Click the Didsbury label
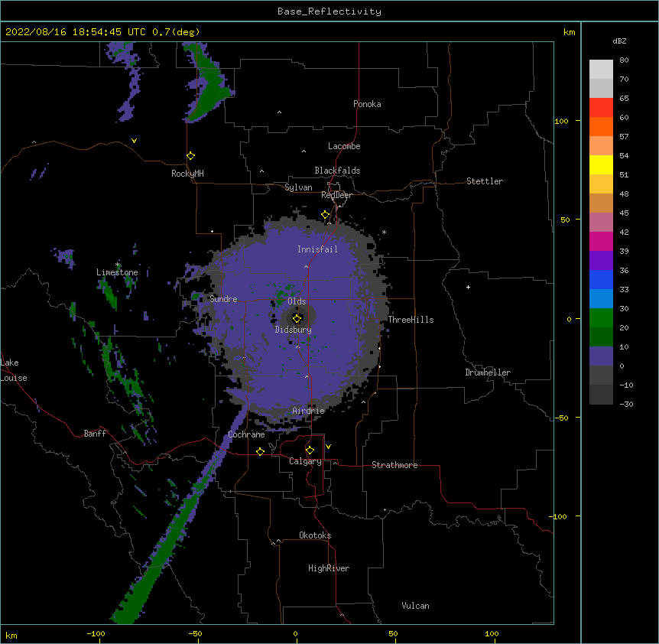This screenshot has height=644, width=659. pyautogui.click(x=294, y=330)
